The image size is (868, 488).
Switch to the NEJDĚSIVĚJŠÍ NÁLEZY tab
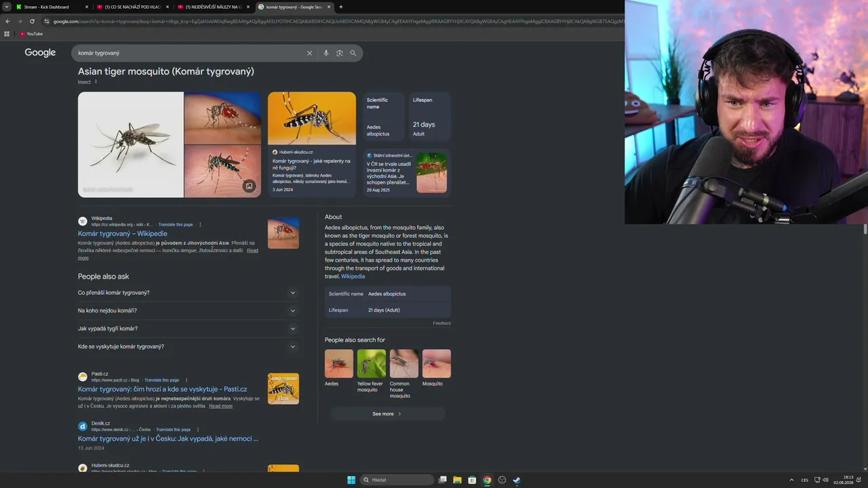(x=214, y=7)
